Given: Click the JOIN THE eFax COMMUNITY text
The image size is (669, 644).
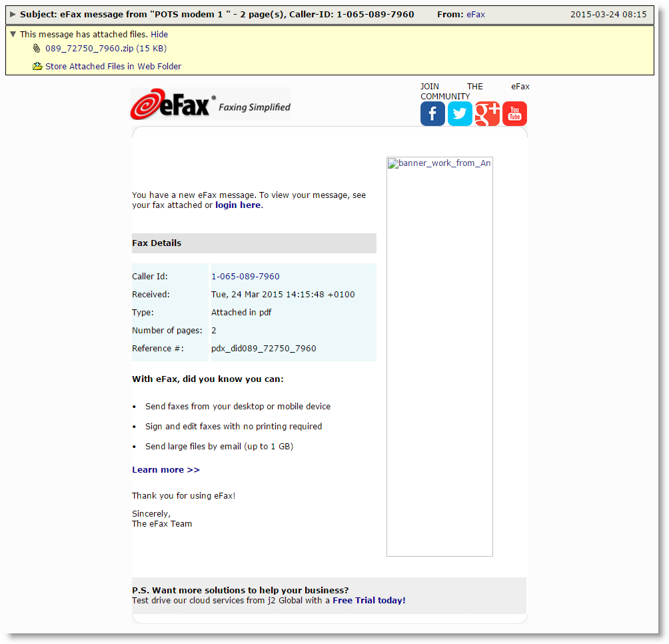Looking at the screenshot, I should [x=474, y=91].
